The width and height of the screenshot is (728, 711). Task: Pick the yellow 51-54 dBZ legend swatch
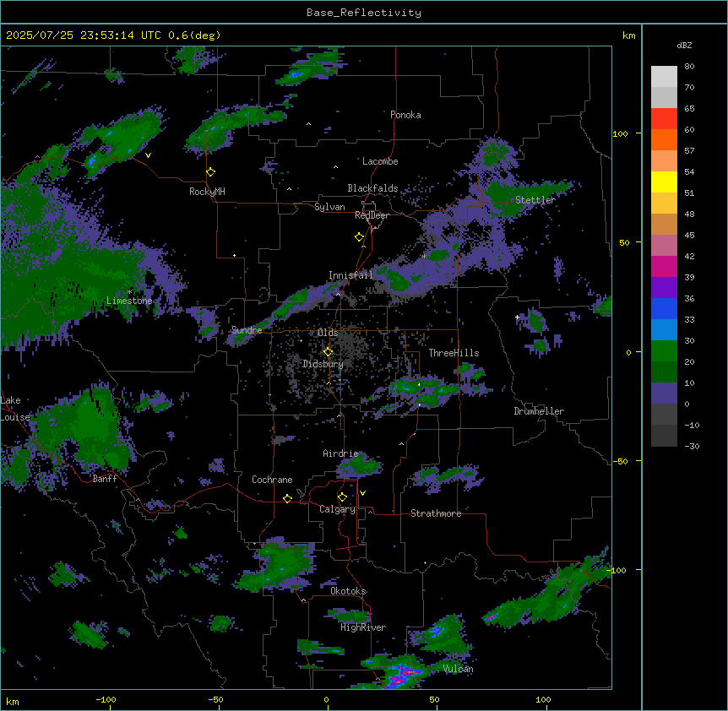pyautogui.click(x=664, y=182)
